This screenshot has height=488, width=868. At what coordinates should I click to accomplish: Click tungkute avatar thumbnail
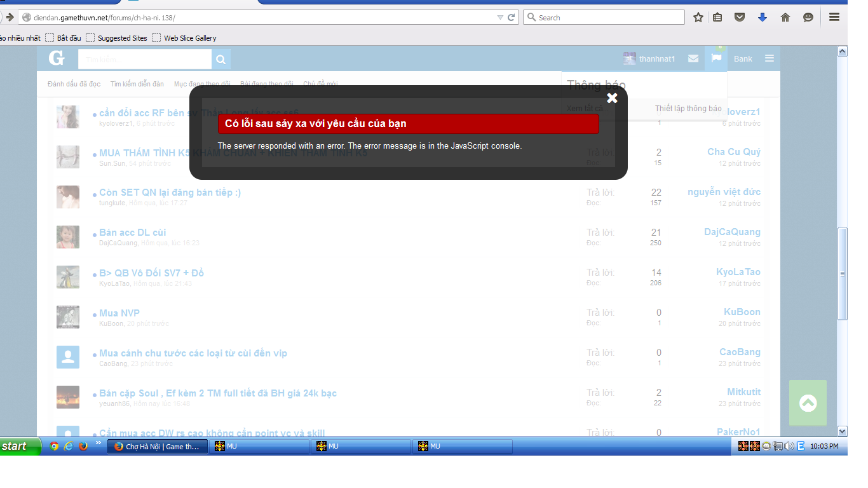(68, 197)
